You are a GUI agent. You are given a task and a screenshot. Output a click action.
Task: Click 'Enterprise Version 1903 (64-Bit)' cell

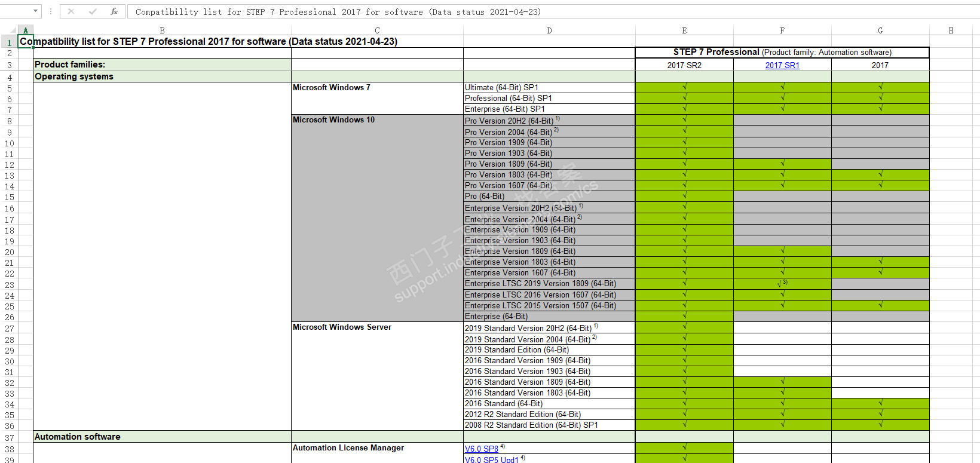[x=549, y=240]
